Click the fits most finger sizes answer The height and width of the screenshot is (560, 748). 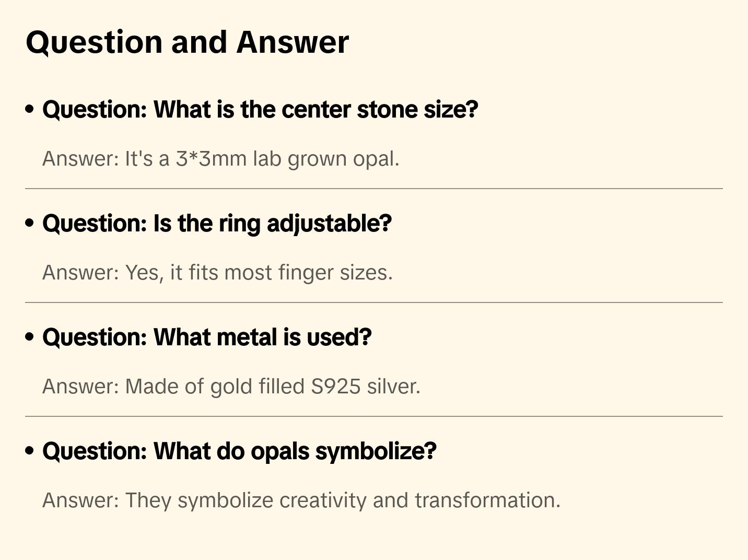pyautogui.click(x=217, y=273)
